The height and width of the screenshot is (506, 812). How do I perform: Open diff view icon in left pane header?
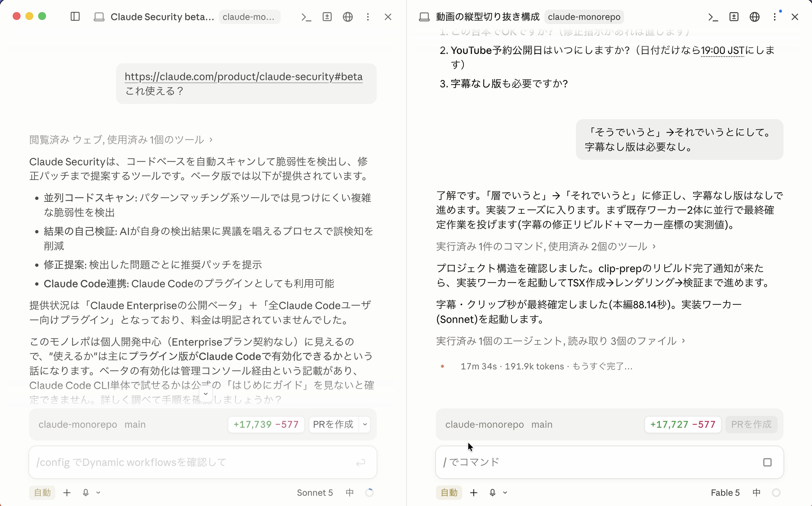(x=327, y=17)
